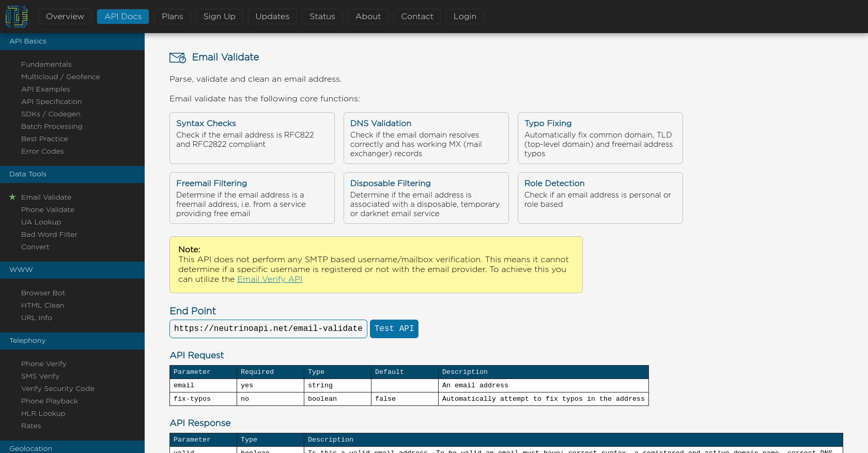Click the Test API button
Screen dimensions: 868x453
coord(394,329)
